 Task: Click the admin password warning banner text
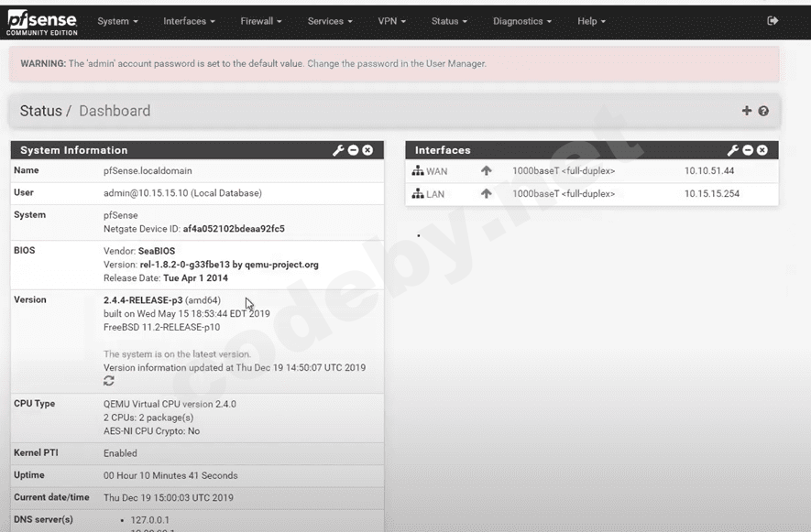254,63
